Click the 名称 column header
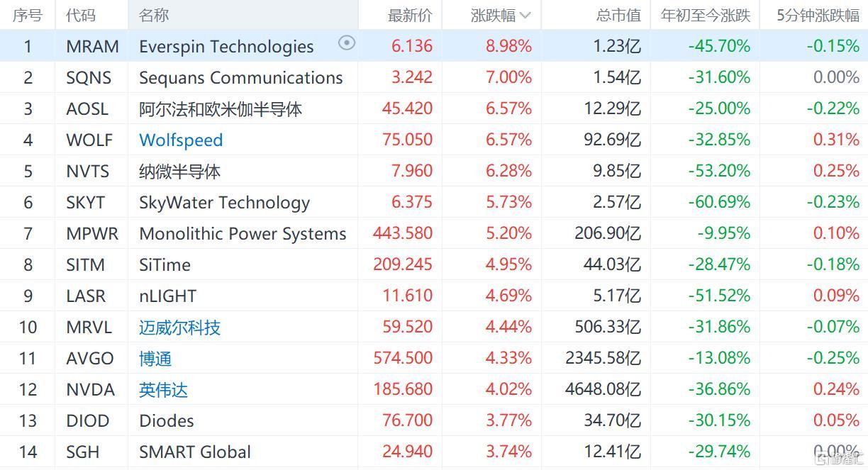Screen dimensions: 868x470 (154, 15)
